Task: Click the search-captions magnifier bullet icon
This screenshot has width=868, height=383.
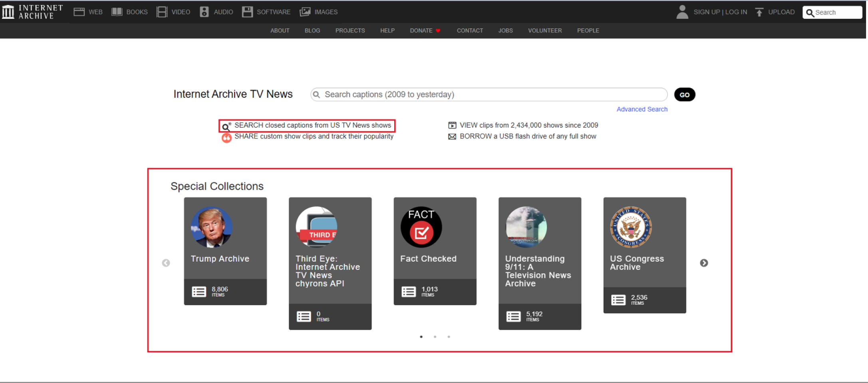Action: (x=226, y=126)
